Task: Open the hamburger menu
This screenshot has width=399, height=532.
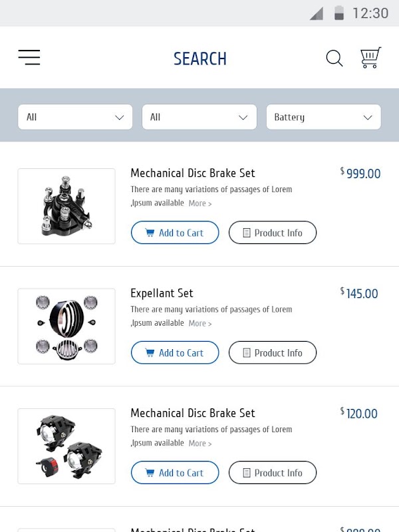Action: point(29,58)
